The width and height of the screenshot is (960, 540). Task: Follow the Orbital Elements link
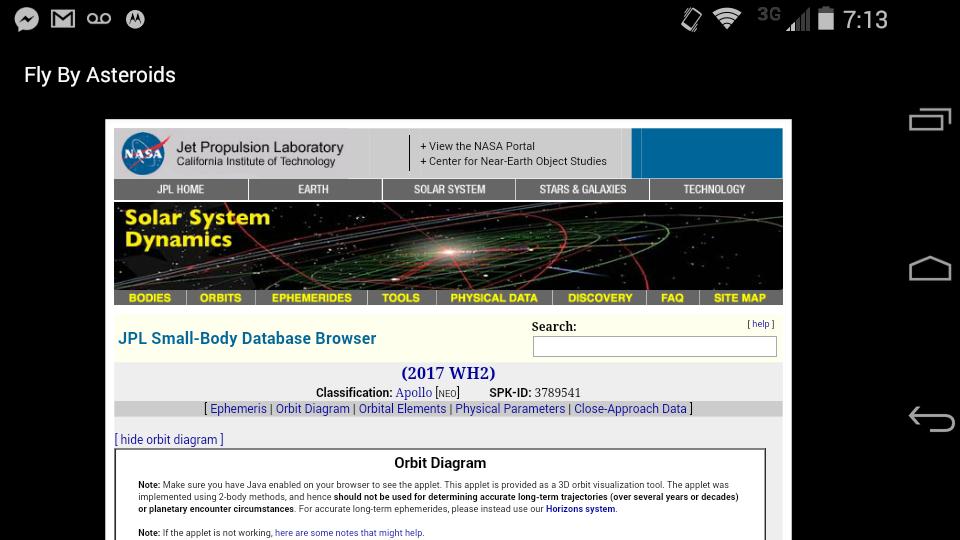pyautogui.click(x=402, y=408)
